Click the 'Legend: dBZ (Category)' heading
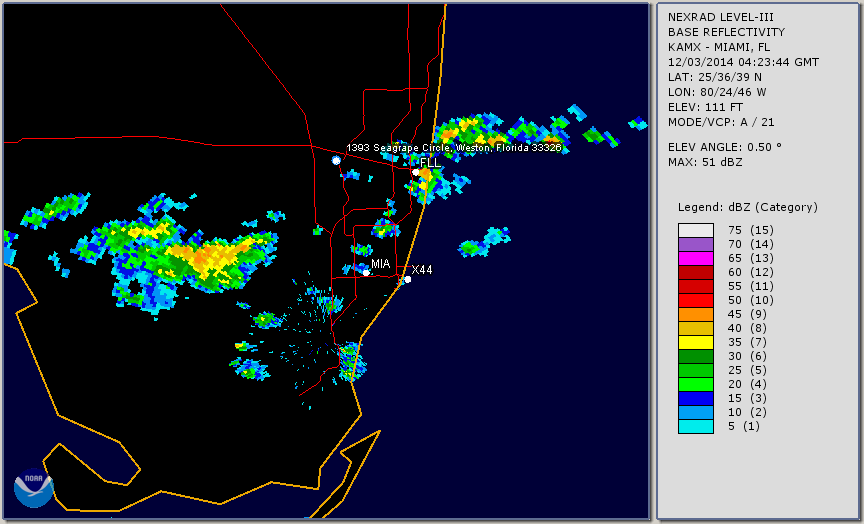Screen dimensions: 864x524 tap(748, 207)
